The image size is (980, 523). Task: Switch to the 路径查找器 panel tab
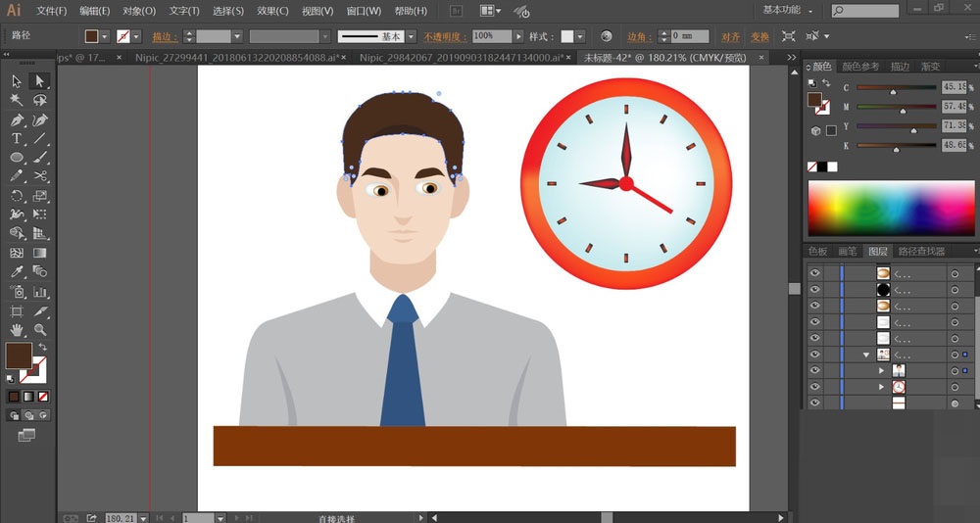(x=921, y=252)
